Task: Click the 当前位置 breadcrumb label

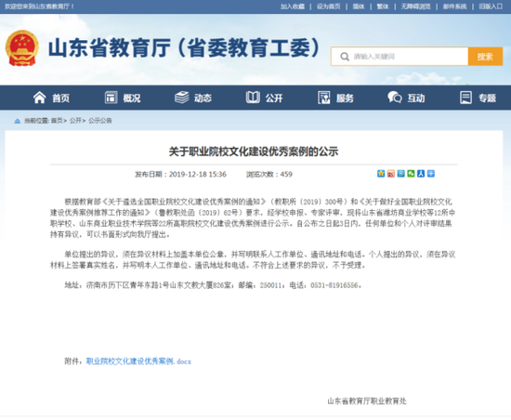Action: coord(36,121)
